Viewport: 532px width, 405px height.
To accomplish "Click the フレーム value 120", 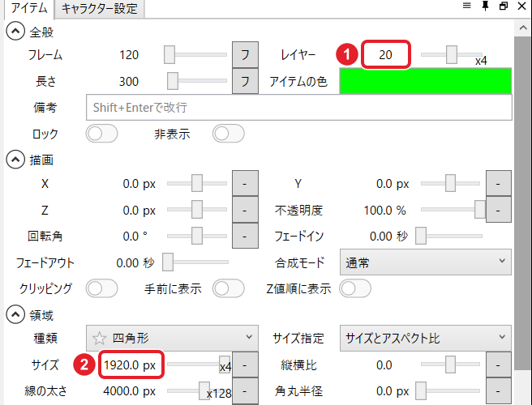I will [129, 55].
